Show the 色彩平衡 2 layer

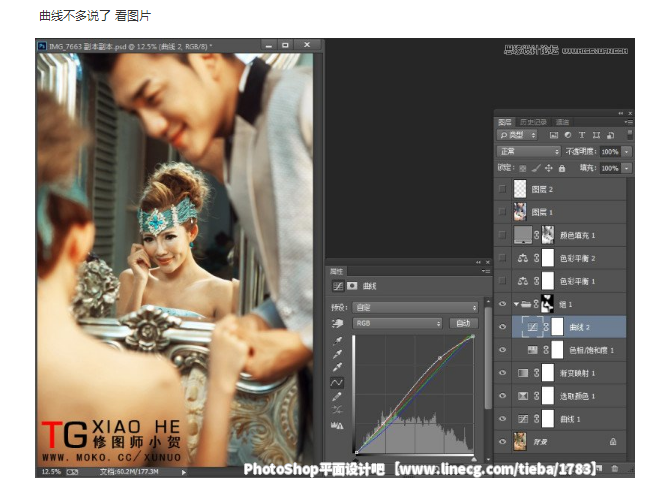pos(502,258)
